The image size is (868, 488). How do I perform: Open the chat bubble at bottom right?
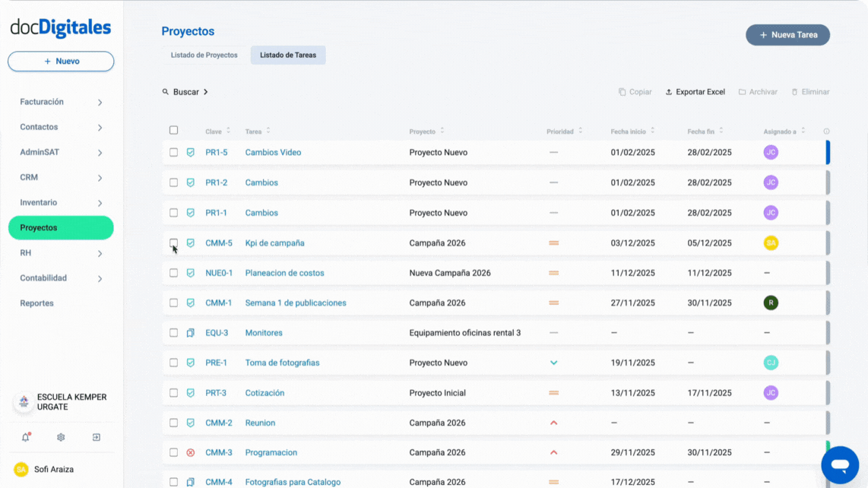[x=840, y=464]
